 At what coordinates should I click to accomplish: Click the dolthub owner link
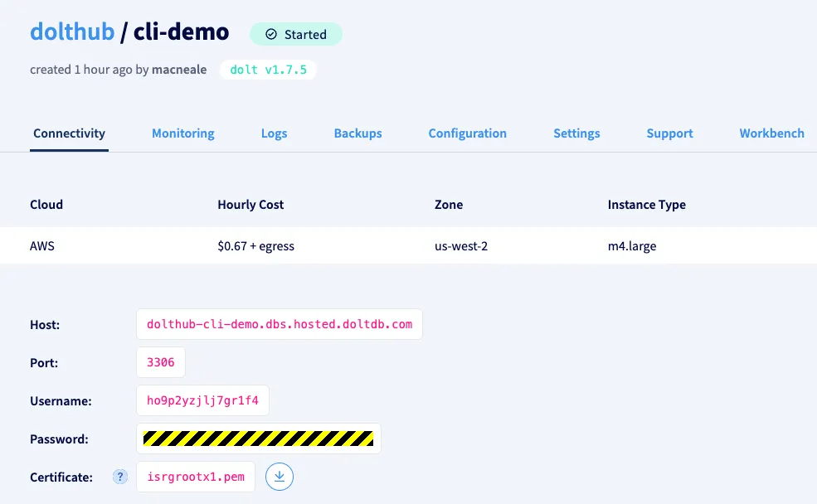71,32
